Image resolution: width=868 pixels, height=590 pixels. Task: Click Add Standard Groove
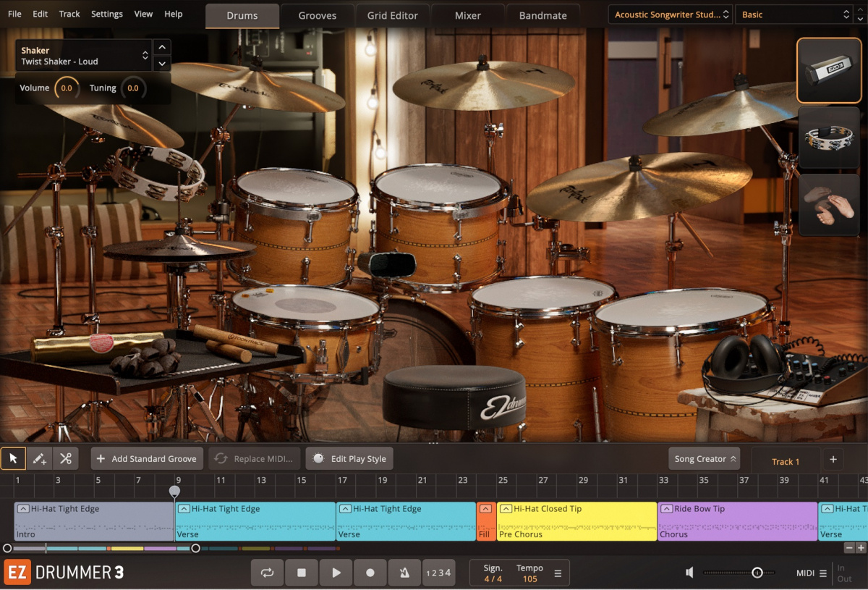[x=147, y=458]
